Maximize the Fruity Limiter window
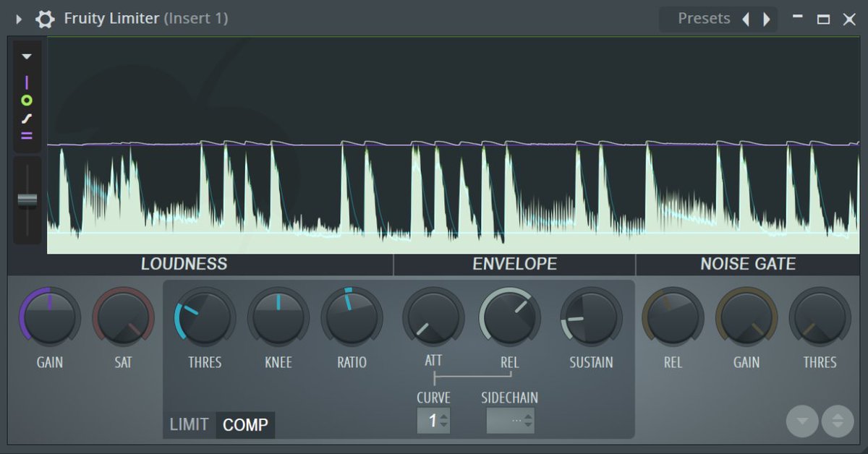868x454 pixels. [x=823, y=20]
